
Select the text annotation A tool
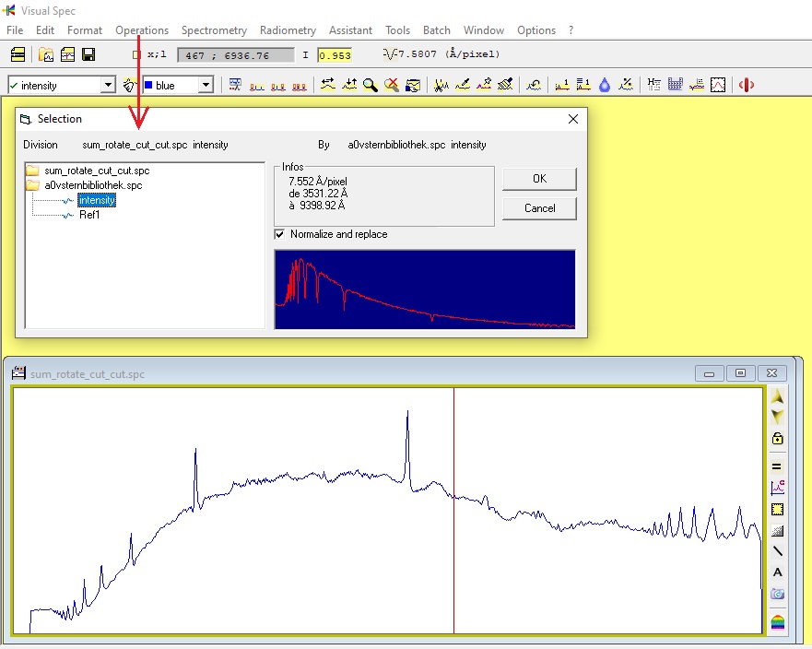tap(777, 572)
